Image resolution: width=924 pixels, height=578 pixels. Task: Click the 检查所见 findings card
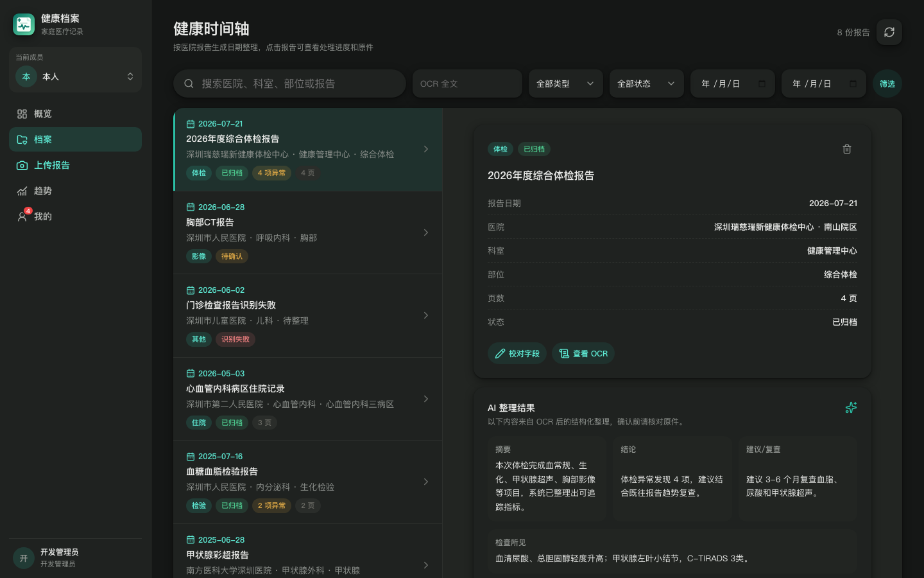pyautogui.click(x=672, y=550)
